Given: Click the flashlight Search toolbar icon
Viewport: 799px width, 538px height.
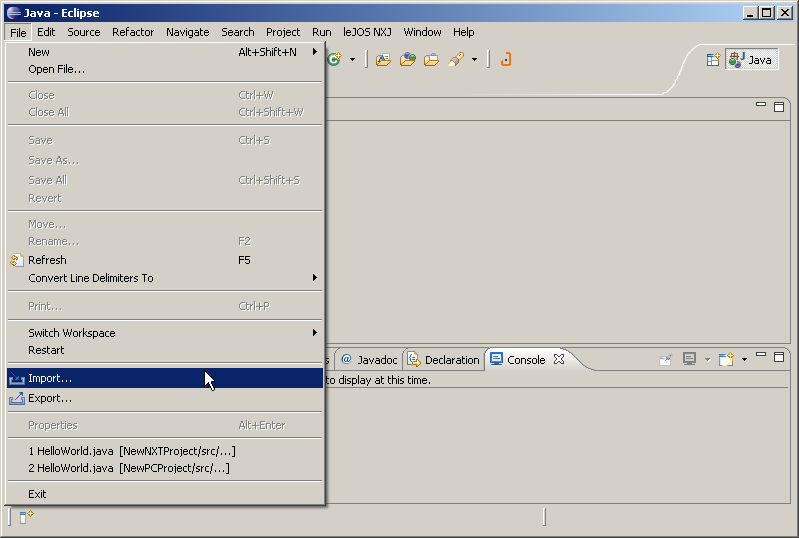Looking at the screenshot, I should [456, 60].
